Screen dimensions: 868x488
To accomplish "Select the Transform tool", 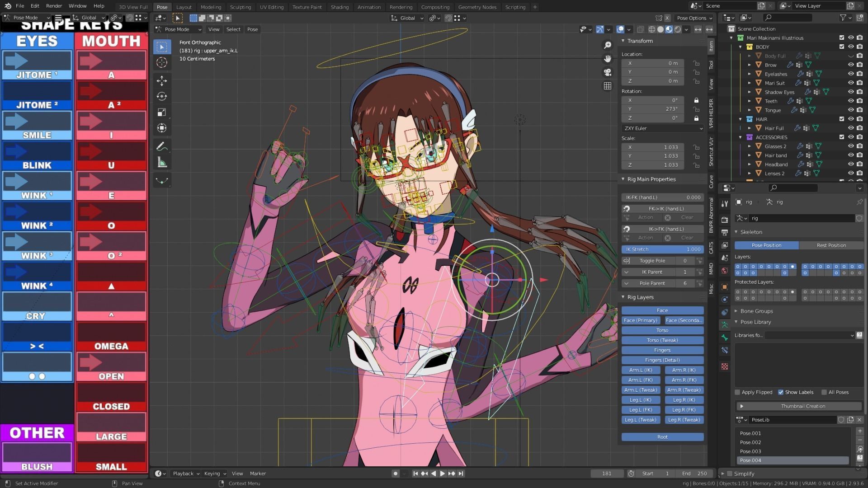I will click(x=162, y=128).
